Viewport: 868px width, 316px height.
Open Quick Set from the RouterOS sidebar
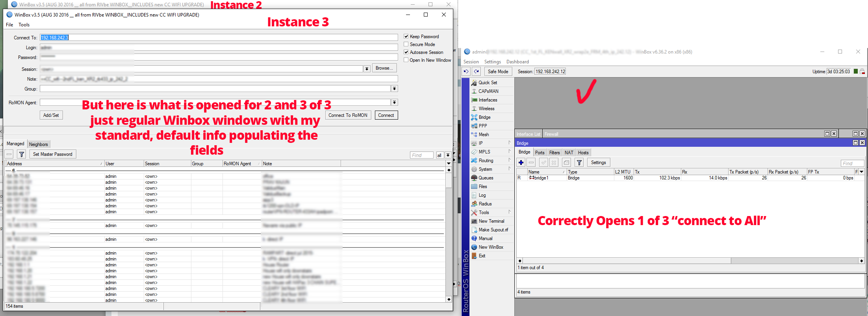(x=488, y=83)
